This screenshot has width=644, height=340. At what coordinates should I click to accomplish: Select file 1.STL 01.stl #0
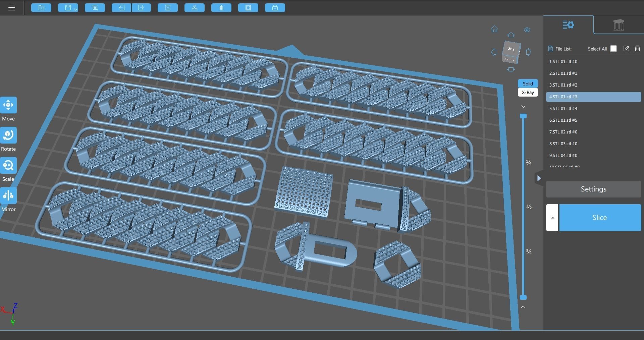(x=593, y=62)
